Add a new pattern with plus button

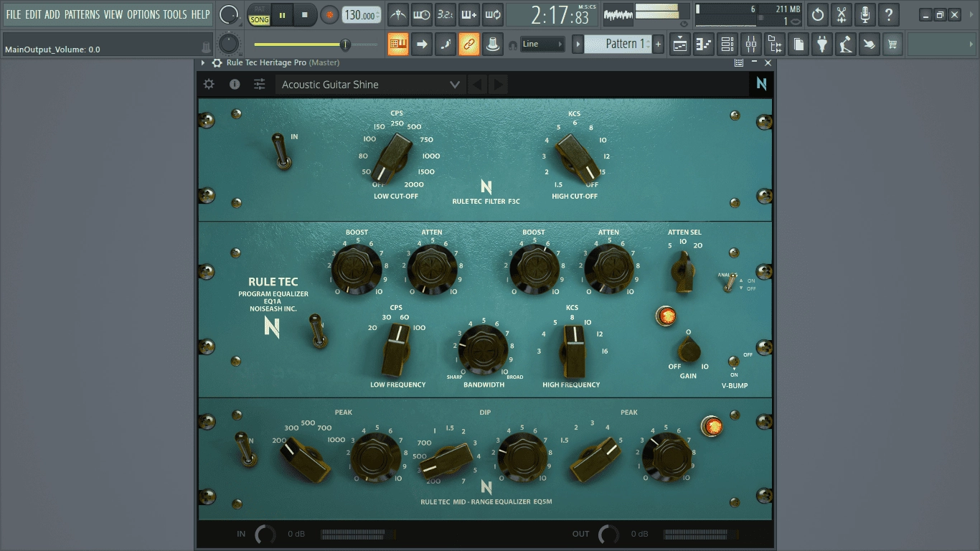pos(658,44)
